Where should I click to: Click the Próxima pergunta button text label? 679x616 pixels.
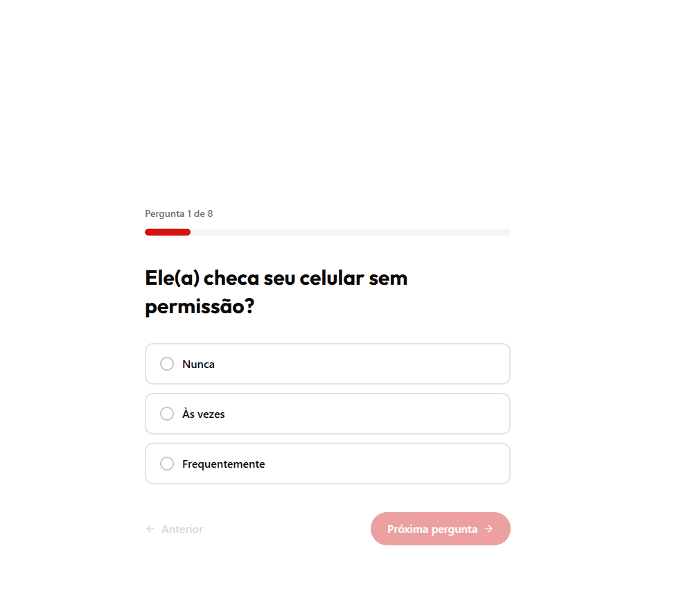(433, 529)
